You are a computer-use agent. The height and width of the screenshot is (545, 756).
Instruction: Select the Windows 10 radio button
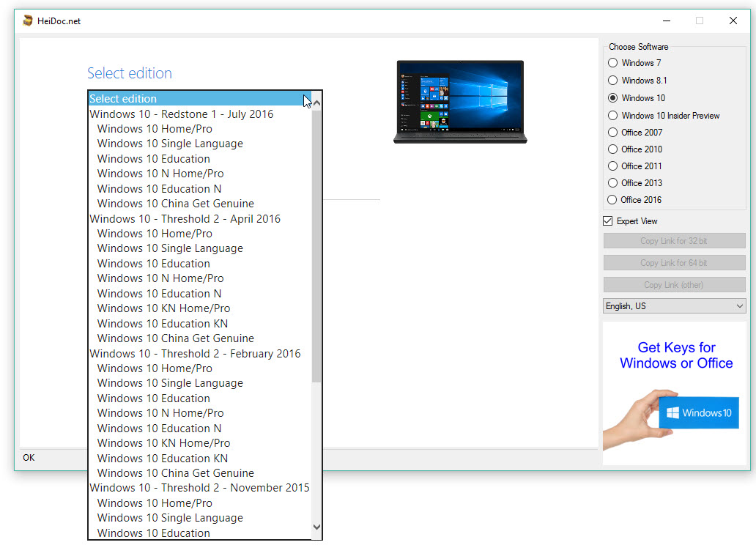(637, 98)
